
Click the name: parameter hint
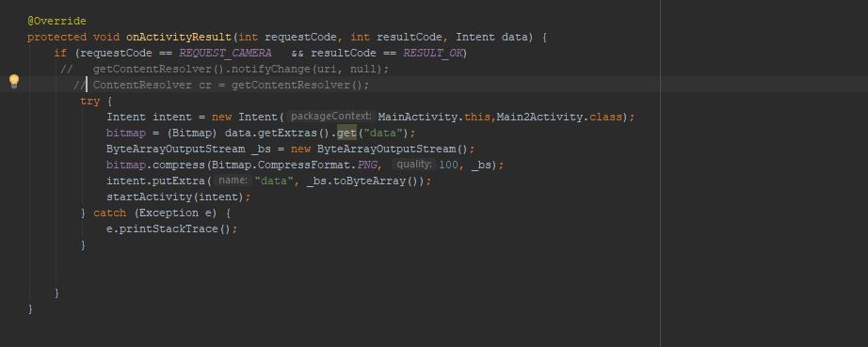point(233,181)
